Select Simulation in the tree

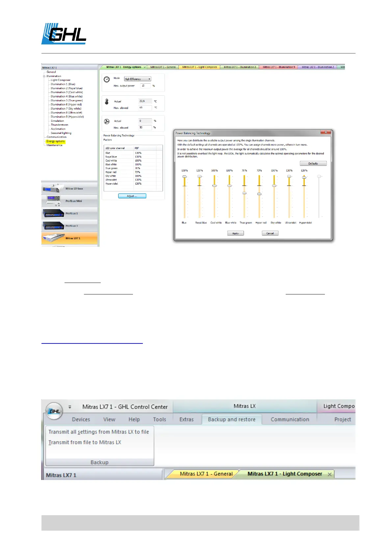[57, 121]
